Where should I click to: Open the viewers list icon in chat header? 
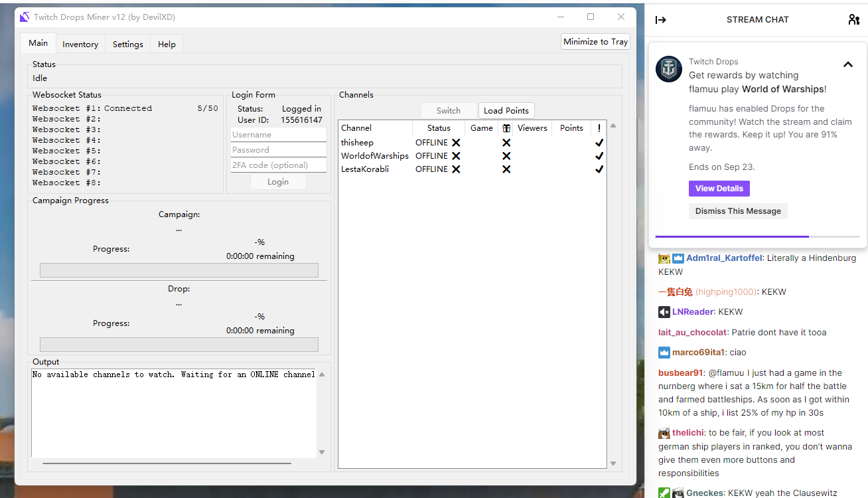click(x=853, y=19)
